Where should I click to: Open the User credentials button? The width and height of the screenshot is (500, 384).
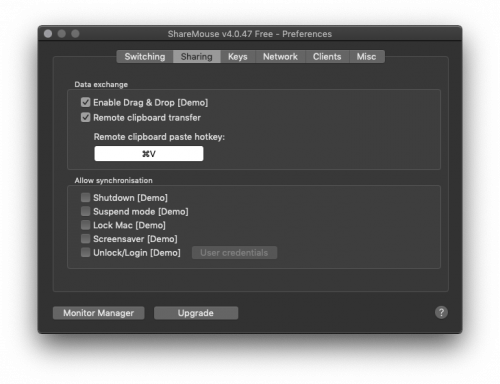click(234, 253)
